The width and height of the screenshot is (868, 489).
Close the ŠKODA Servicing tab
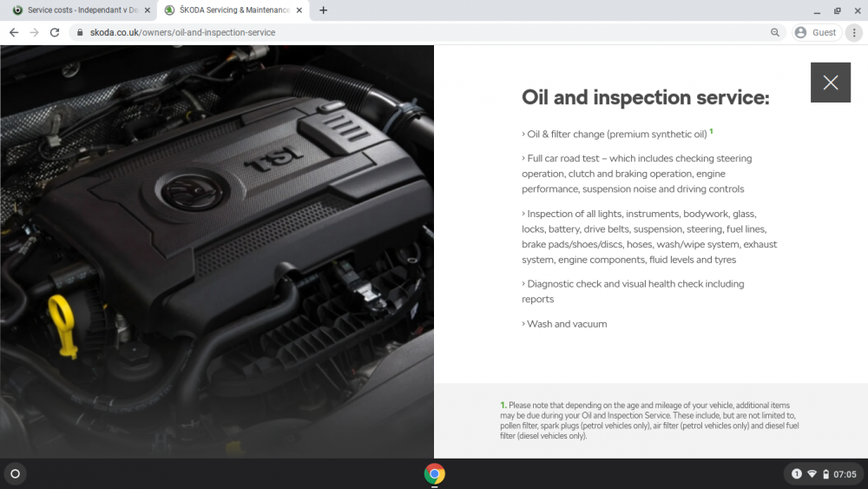point(299,10)
